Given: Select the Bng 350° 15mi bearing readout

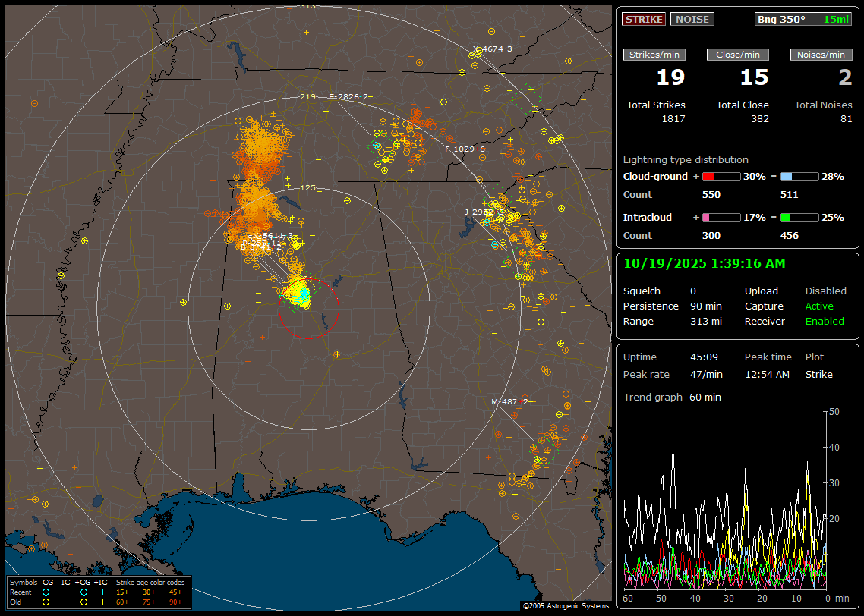Looking at the screenshot, I should tap(803, 19).
